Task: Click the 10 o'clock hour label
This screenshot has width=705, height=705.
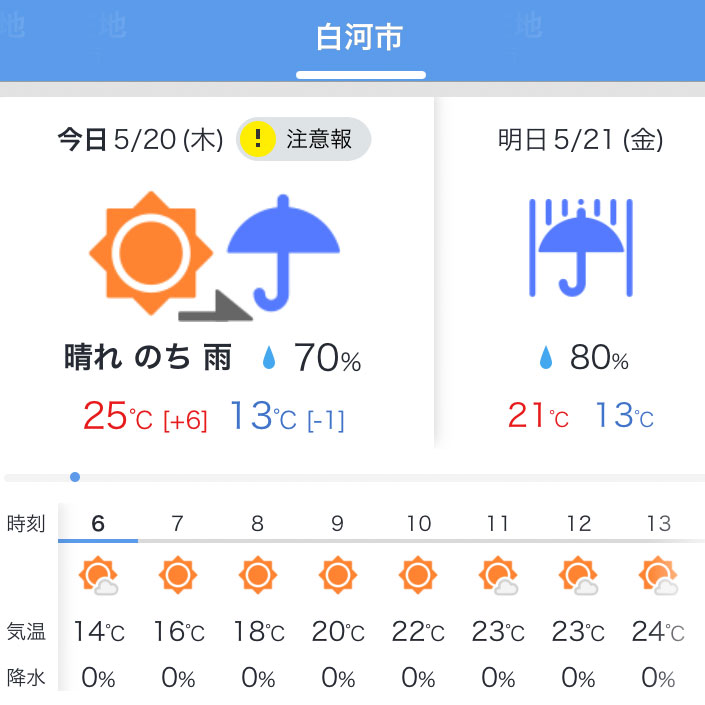Action: (x=419, y=524)
